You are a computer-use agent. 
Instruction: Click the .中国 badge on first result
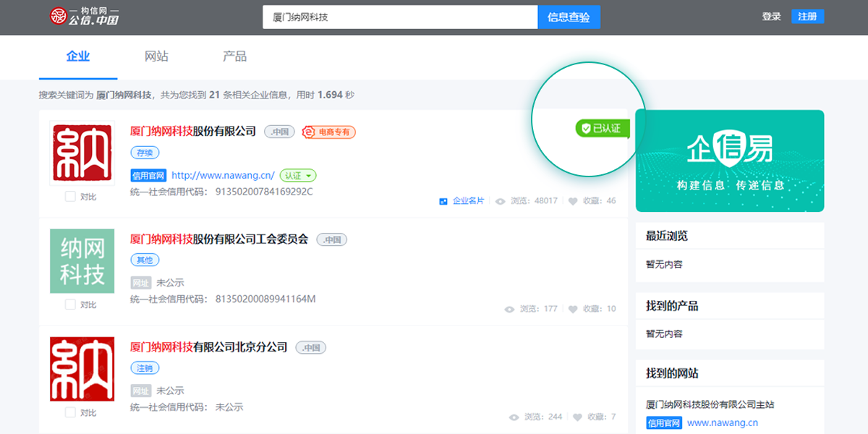[x=279, y=132]
